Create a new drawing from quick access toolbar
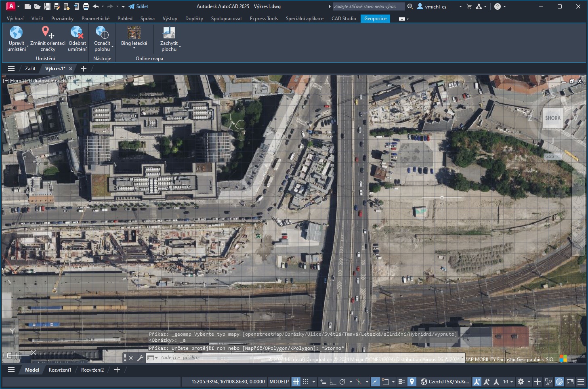The image size is (588, 389). [27, 6]
